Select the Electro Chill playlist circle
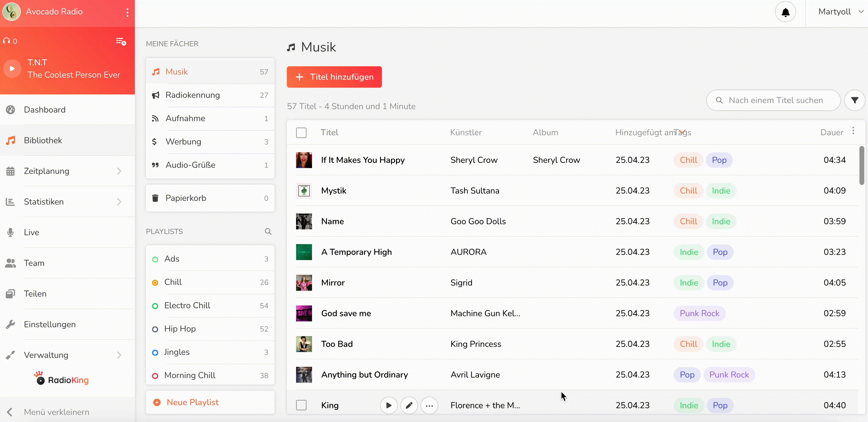 click(x=155, y=306)
